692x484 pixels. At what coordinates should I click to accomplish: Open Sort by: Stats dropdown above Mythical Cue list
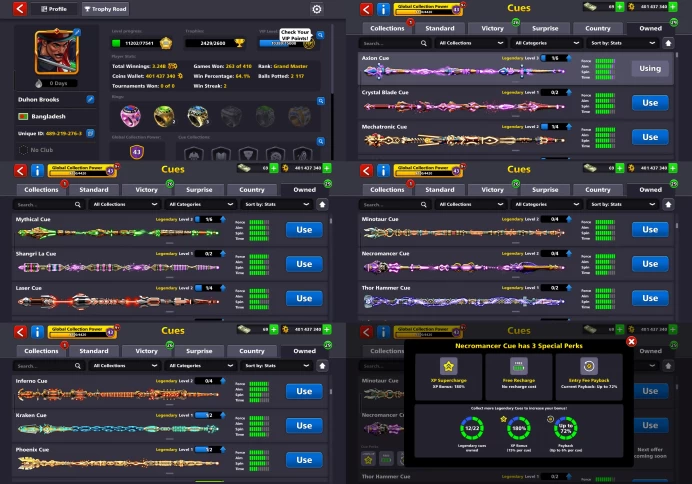pyautogui.click(x=277, y=204)
